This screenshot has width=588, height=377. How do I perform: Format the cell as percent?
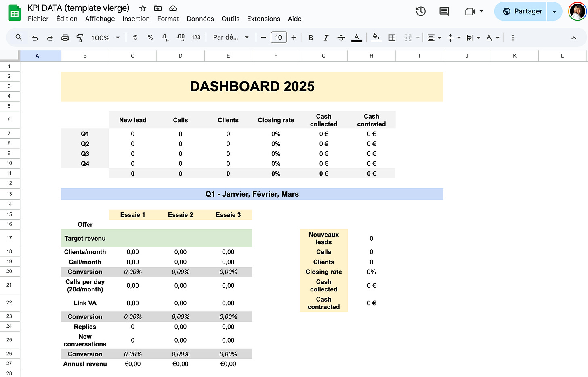[x=150, y=38]
